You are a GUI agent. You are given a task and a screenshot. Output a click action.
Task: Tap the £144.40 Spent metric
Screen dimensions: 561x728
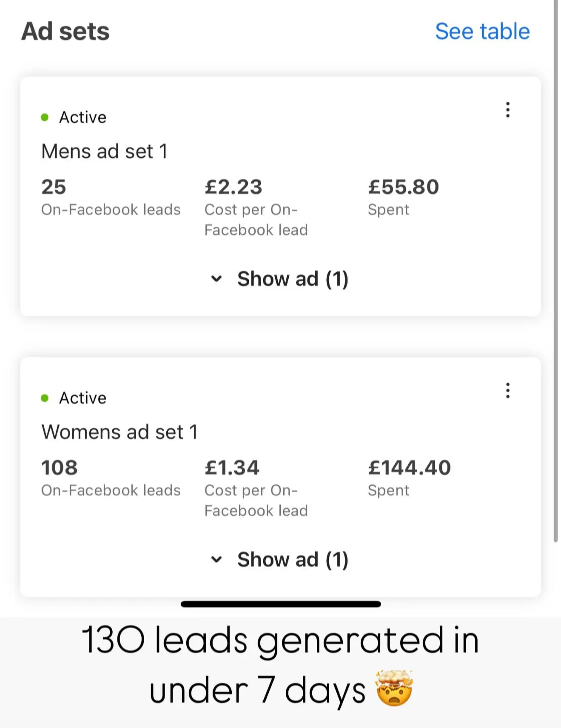409,468
